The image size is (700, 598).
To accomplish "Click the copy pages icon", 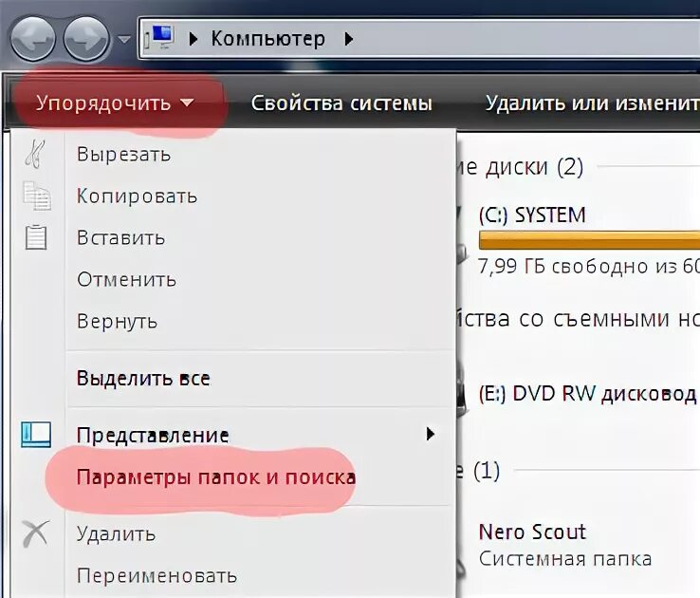I will (x=37, y=196).
